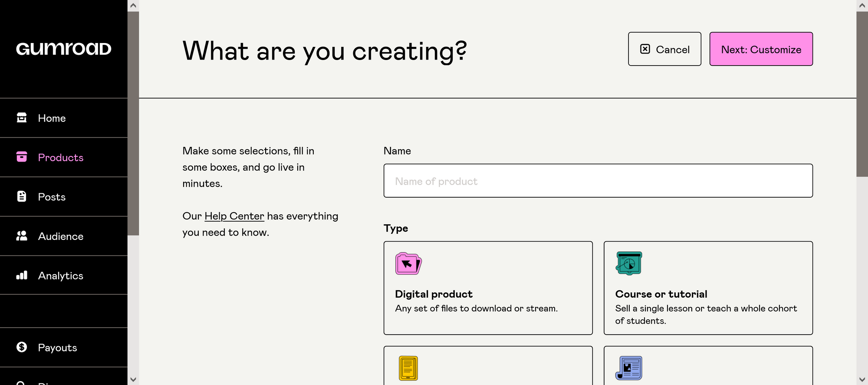Open the Home menu item
Screen dimensions: 868x385
64,118
